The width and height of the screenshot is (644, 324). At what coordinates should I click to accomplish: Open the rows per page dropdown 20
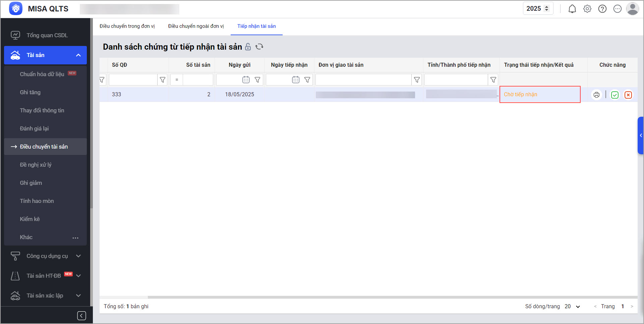pos(572,307)
